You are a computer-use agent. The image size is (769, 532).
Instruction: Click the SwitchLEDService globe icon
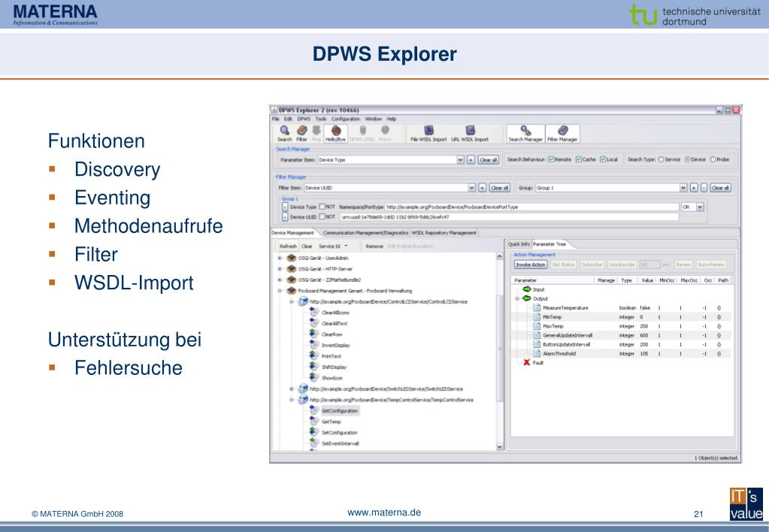point(303,388)
